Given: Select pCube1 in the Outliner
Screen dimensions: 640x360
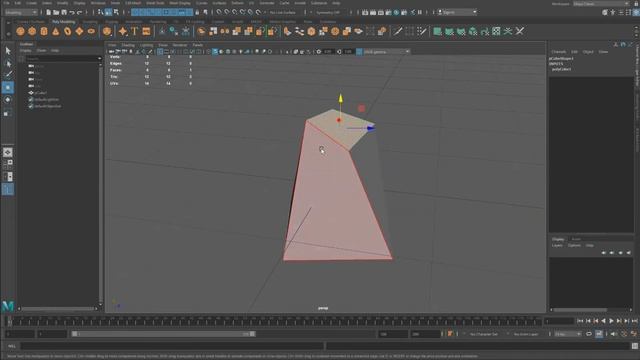Looking at the screenshot, I should (41, 93).
